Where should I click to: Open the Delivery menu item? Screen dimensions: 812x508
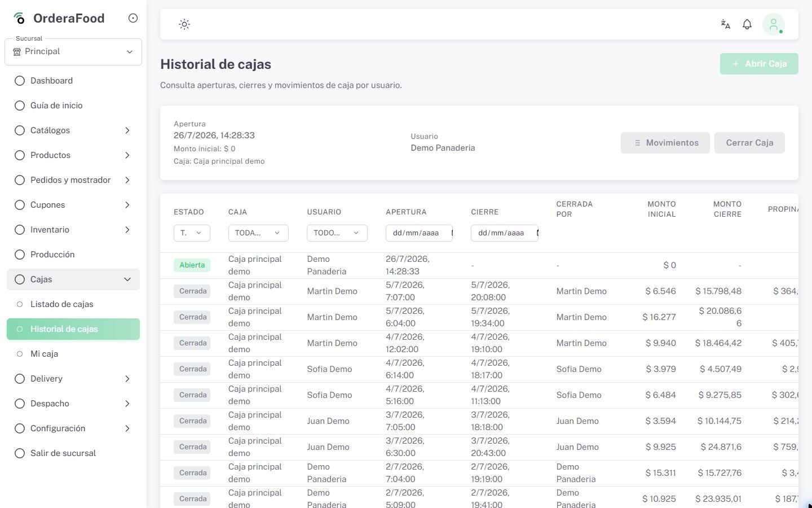pos(73,379)
